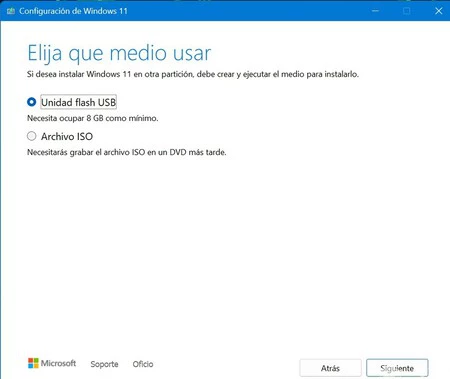Open the Soporte link
This screenshot has width=450, height=379.
104,364
